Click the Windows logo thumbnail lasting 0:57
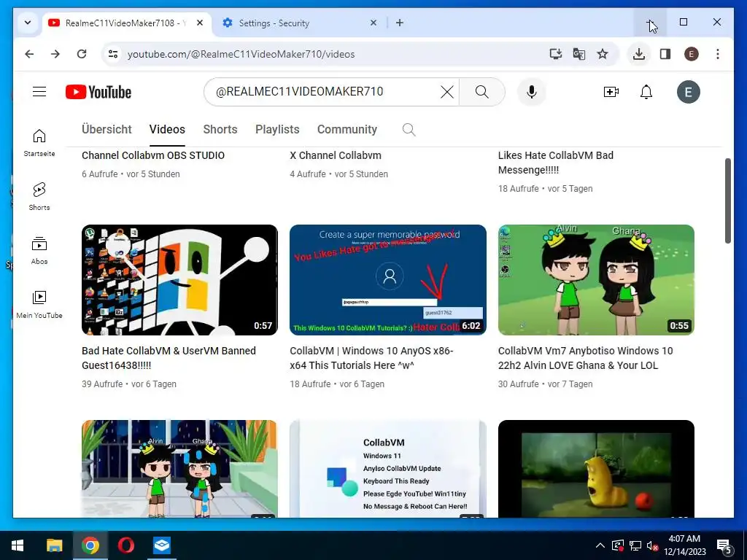The height and width of the screenshot is (560, 747). point(179,280)
